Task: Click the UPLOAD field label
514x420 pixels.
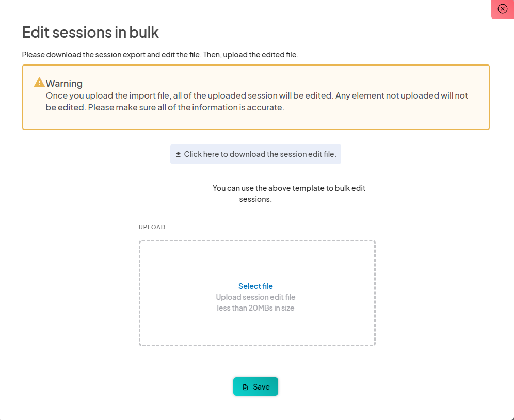Action: (152, 227)
